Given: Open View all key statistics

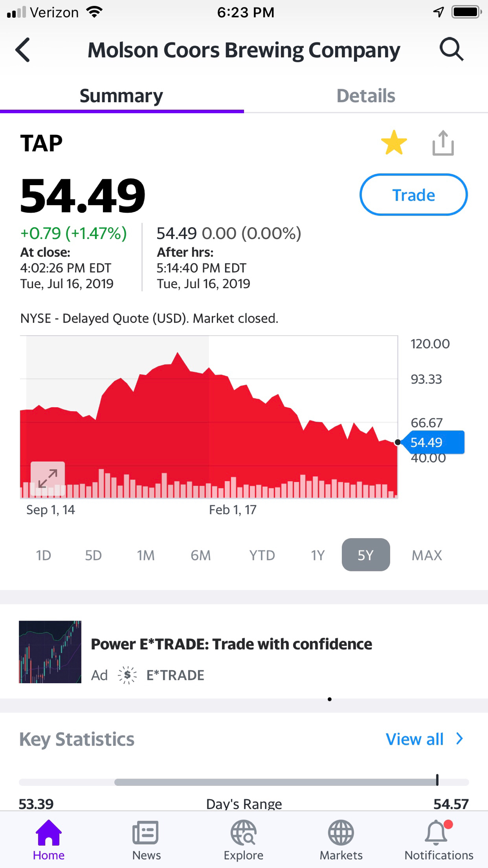Looking at the screenshot, I should 415,739.
